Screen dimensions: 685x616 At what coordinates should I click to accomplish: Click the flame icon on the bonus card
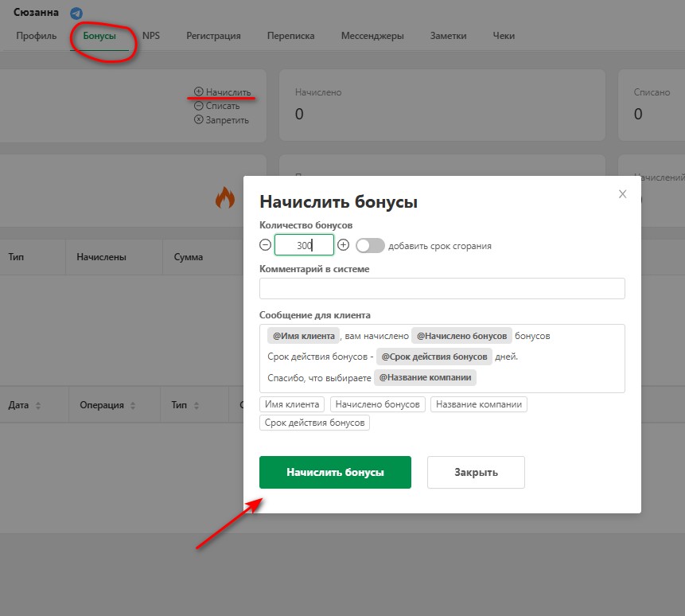click(225, 197)
